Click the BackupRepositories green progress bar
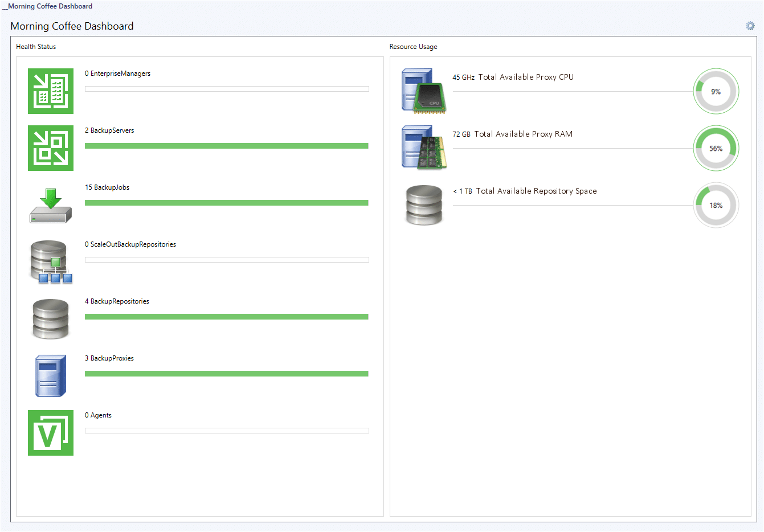This screenshot has width=764, height=532. tap(227, 317)
